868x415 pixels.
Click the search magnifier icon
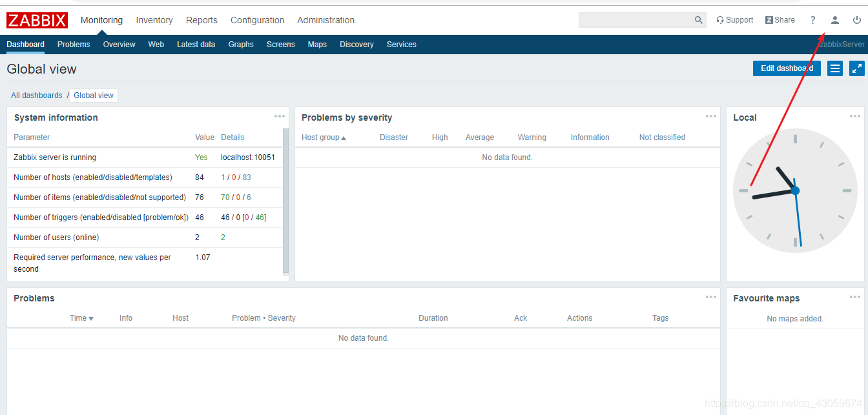tap(698, 20)
